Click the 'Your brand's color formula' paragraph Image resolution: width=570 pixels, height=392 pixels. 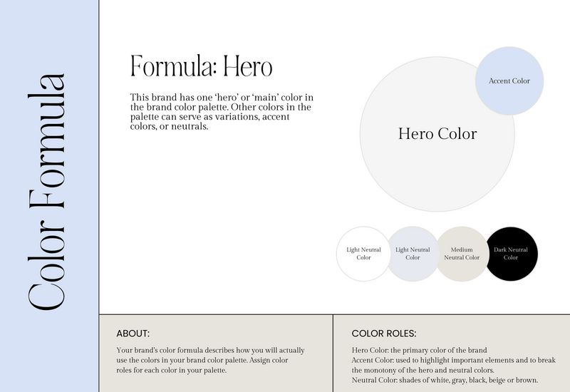tap(210, 360)
